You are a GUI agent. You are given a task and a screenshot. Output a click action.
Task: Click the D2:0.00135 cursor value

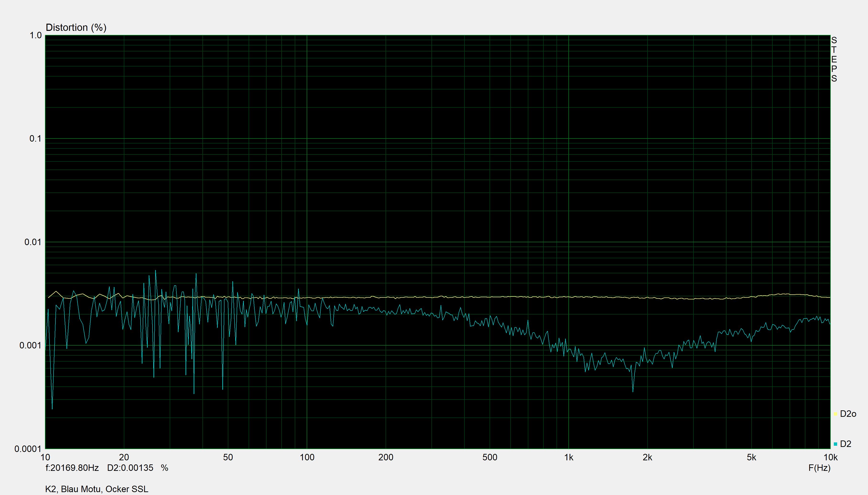tap(130, 468)
